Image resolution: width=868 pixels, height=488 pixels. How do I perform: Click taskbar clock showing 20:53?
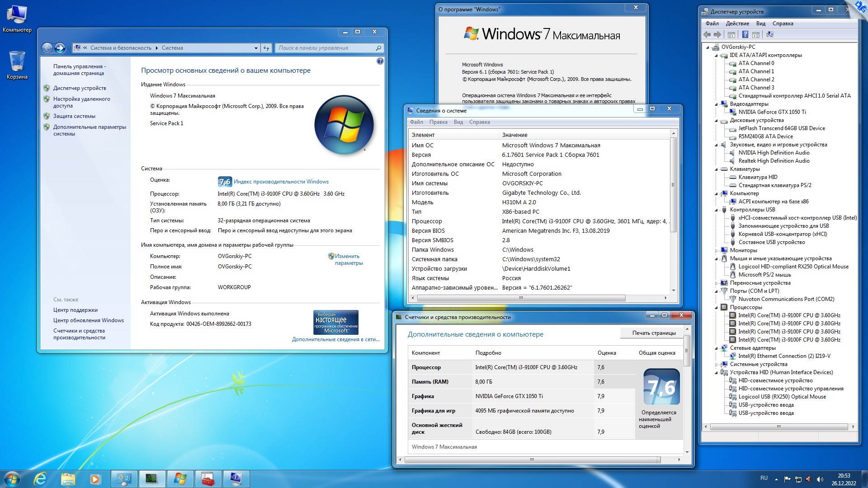[x=844, y=479]
